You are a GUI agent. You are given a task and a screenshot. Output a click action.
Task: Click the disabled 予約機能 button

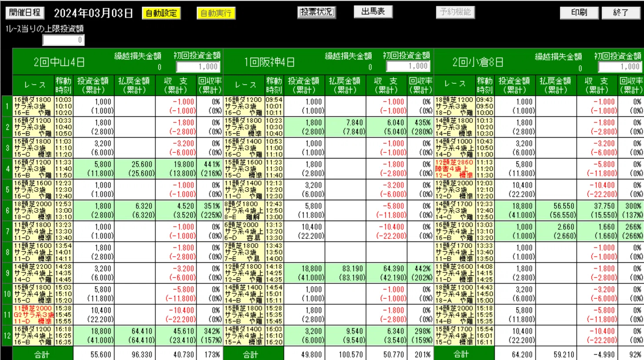(x=455, y=12)
